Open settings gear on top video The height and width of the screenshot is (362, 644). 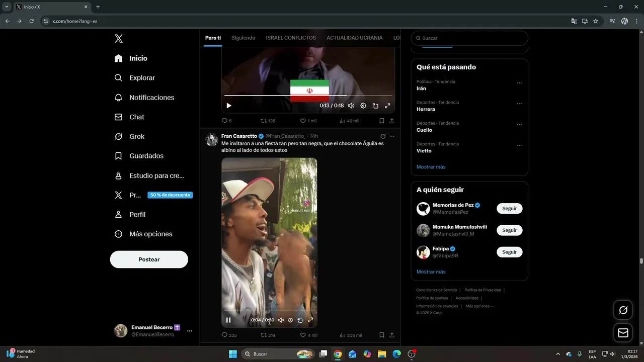click(363, 106)
